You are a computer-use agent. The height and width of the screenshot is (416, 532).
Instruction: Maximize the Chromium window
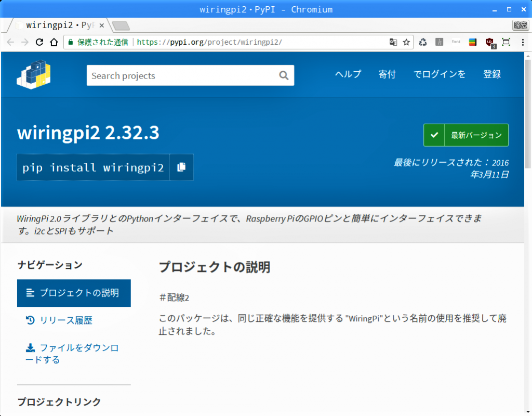tap(509, 9)
